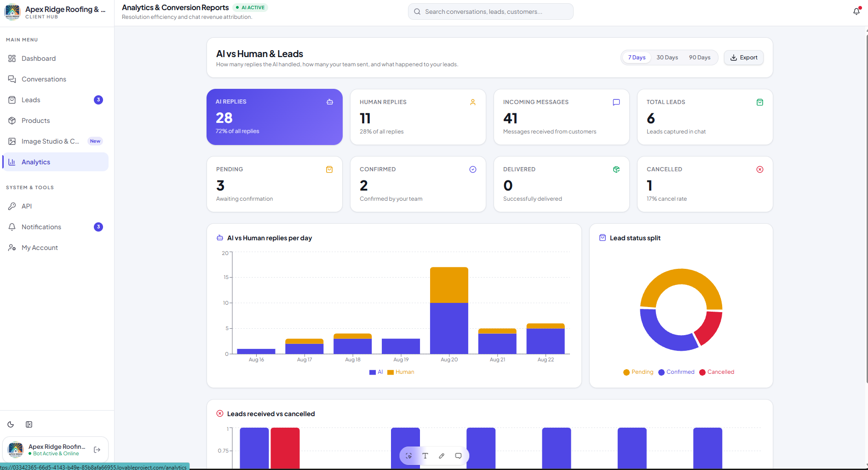
Task: Select the text tool in floating toolbar
Action: pos(425,456)
